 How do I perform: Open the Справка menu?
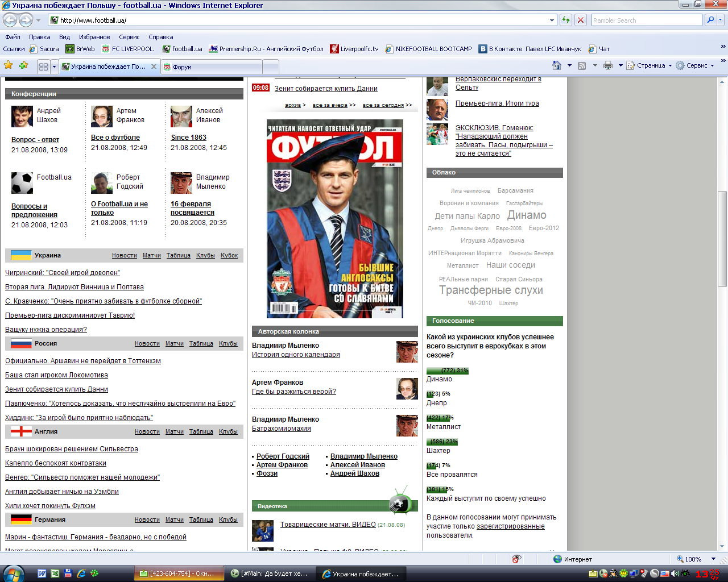click(161, 37)
